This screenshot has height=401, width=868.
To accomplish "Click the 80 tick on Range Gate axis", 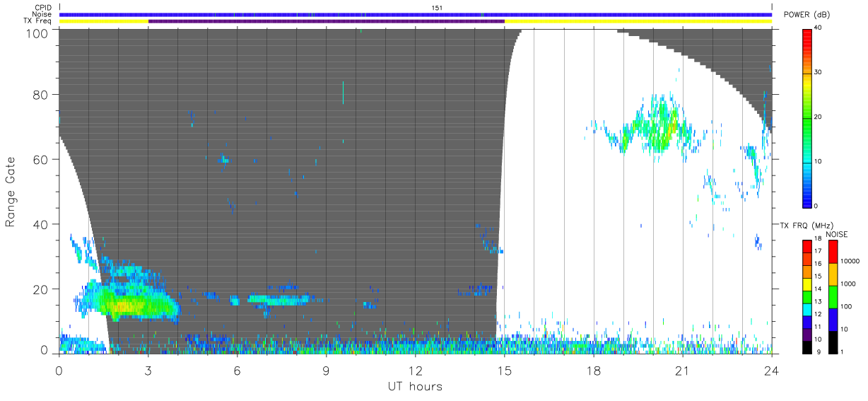I will [x=42, y=95].
